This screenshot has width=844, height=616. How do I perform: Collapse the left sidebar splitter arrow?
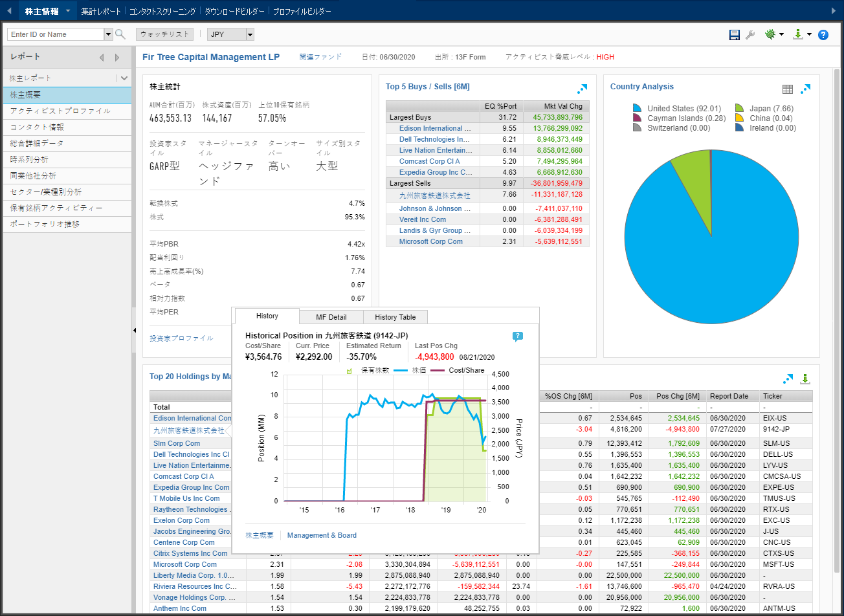click(x=135, y=331)
